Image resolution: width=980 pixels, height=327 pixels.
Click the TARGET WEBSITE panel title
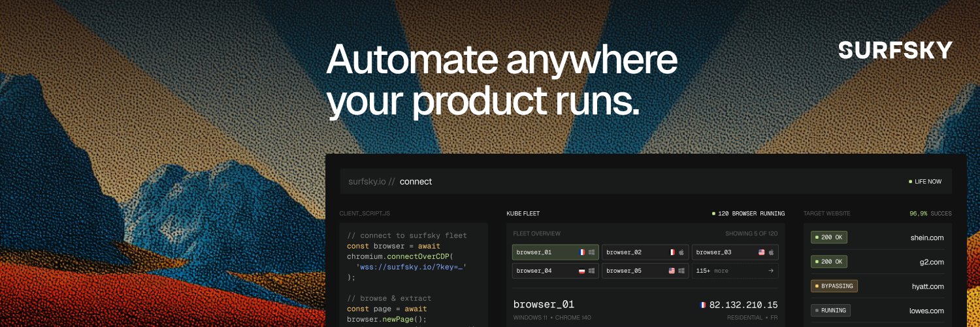point(827,213)
